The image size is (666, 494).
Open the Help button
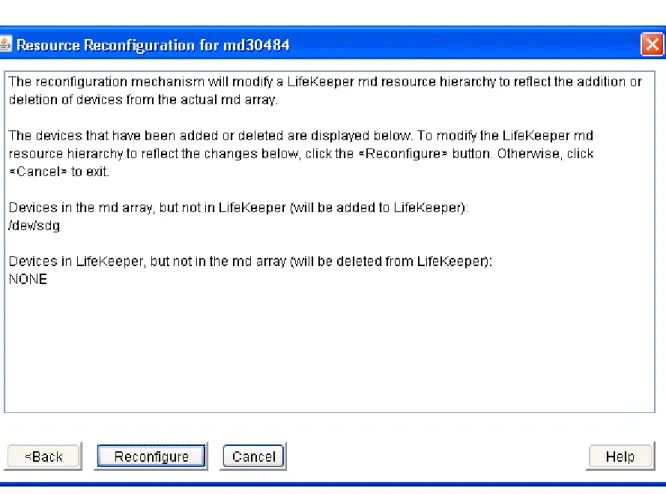620,457
